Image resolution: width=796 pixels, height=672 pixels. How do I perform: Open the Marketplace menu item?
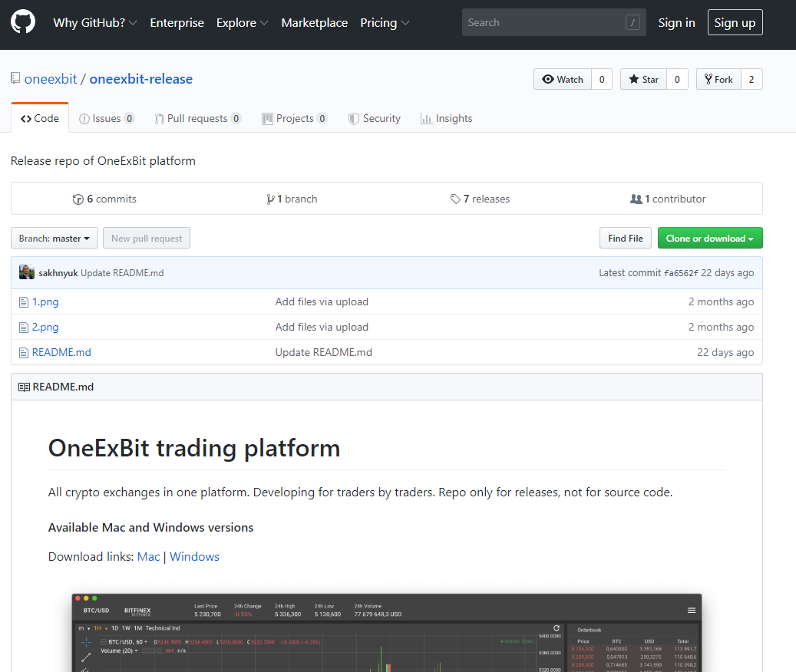click(x=314, y=23)
